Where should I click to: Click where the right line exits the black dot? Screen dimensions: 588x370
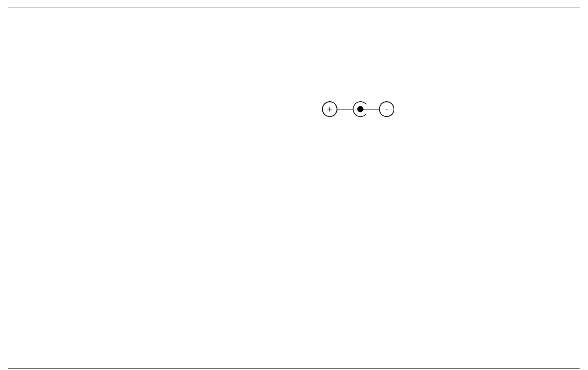click(x=363, y=109)
